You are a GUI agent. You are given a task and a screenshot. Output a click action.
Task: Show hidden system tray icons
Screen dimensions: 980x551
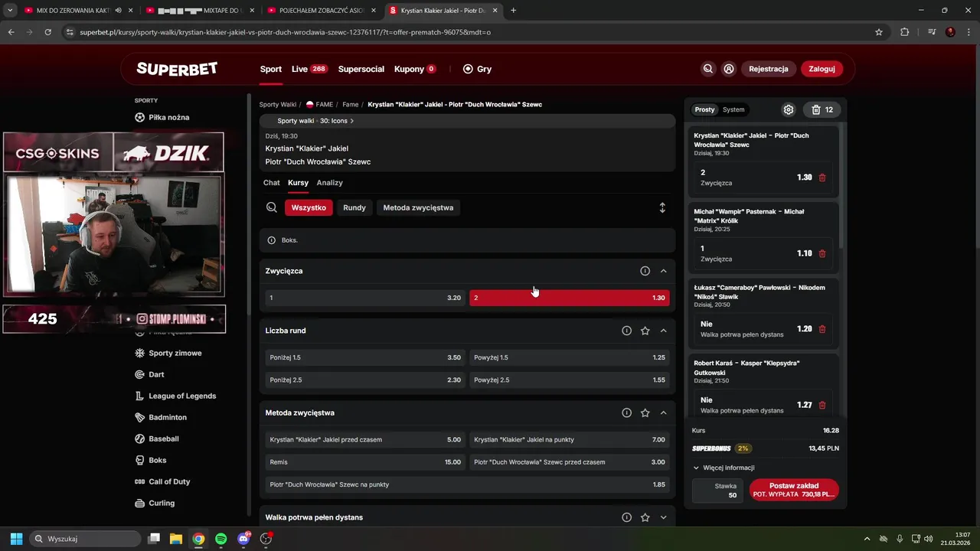867,539
